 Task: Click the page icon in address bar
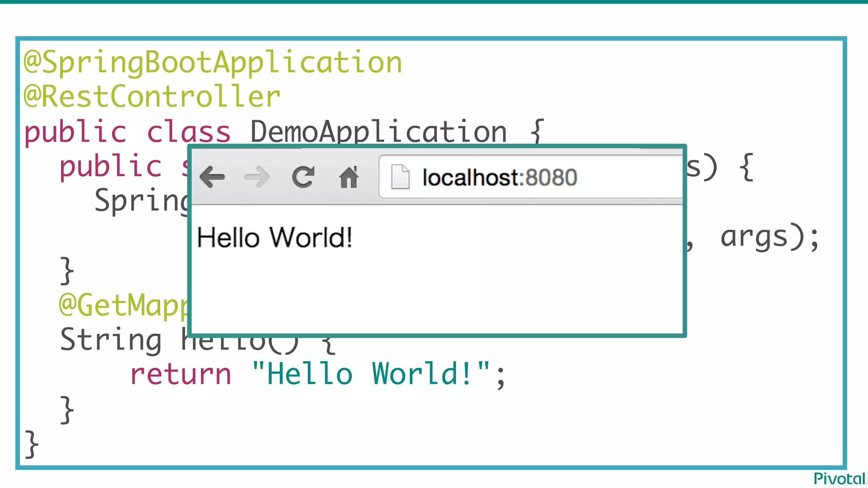pyautogui.click(x=400, y=177)
